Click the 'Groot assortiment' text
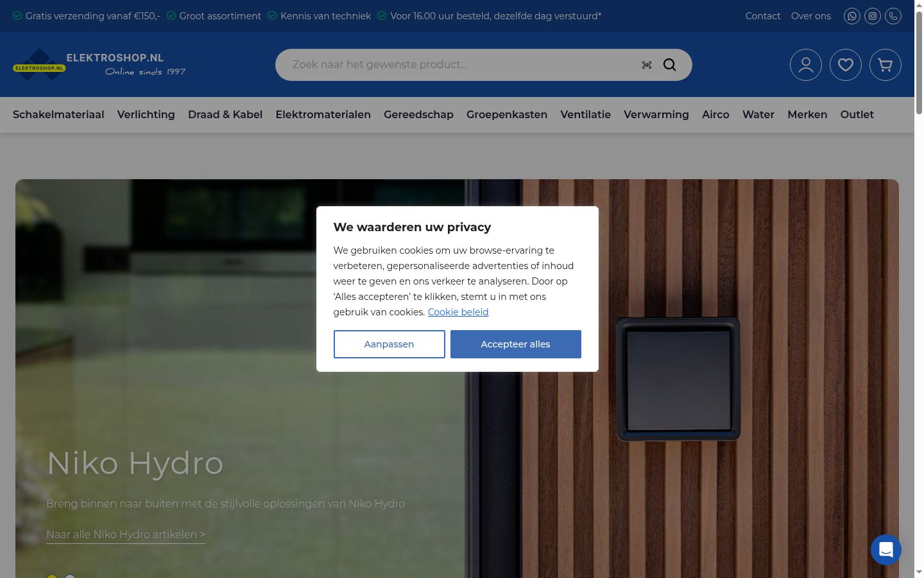This screenshot has height=578, width=924. pyautogui.click(x=220, y=16)
